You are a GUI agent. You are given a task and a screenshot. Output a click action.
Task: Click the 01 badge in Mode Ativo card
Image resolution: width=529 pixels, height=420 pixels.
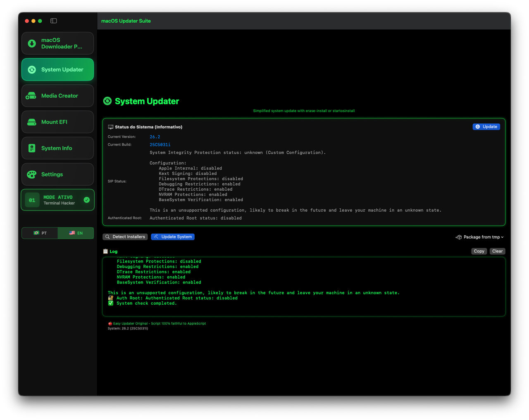click(x=32, y=200)
